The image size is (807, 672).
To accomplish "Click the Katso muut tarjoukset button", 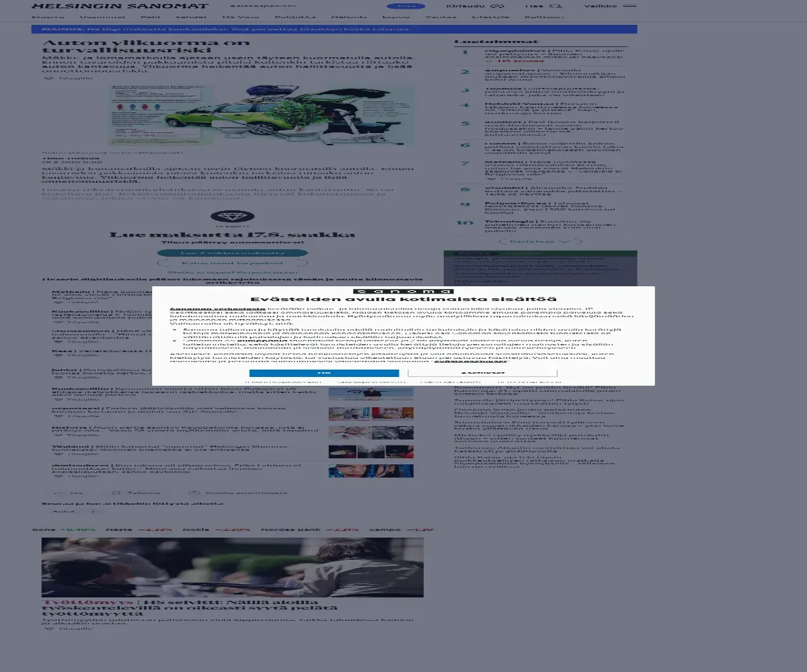I will point(233,263).
